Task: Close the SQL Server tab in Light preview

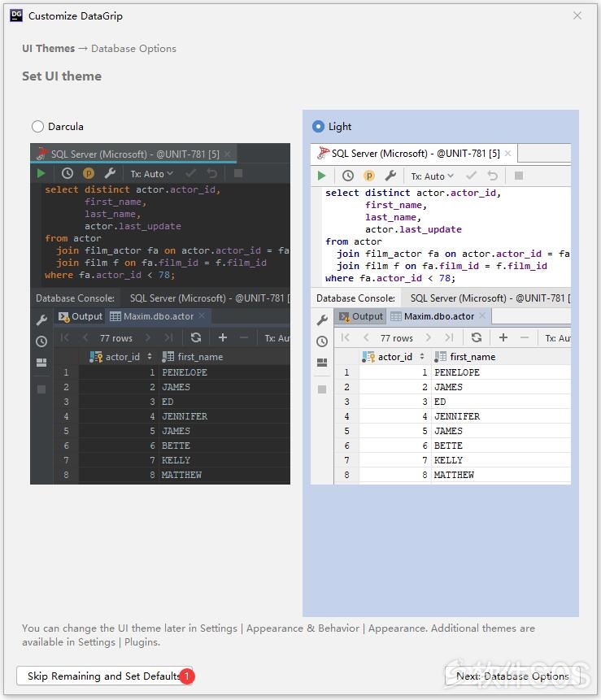Action: 507,153
